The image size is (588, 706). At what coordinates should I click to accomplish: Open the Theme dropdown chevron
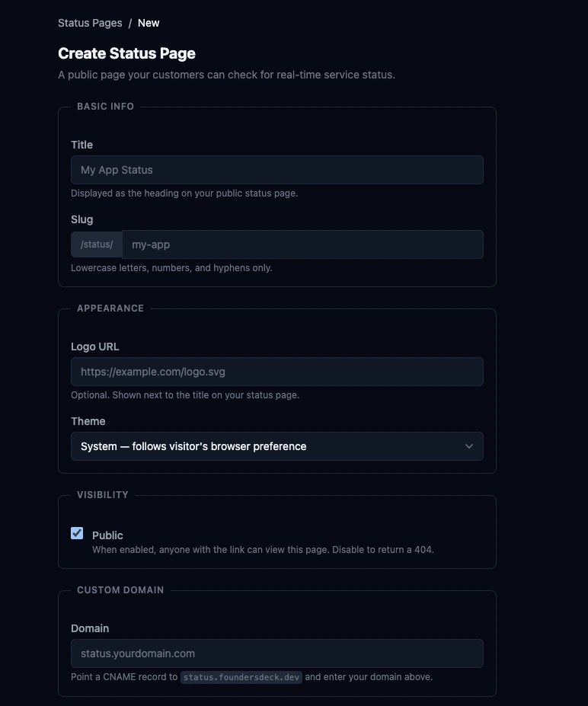[x=469, y=446]
